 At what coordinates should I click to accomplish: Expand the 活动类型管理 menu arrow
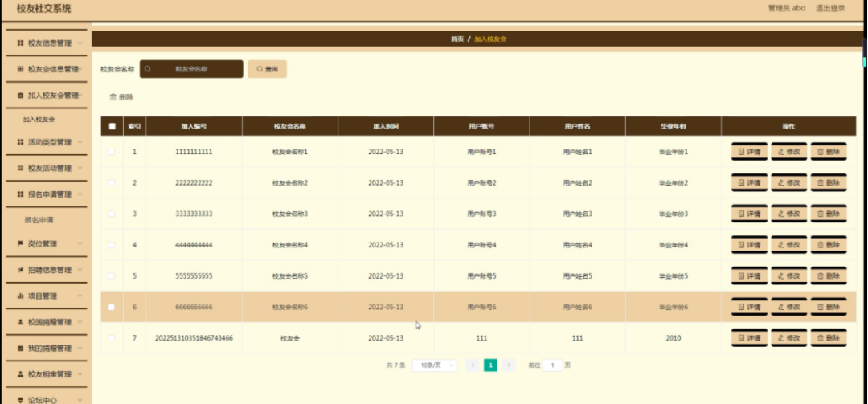[x=80, y=142]
